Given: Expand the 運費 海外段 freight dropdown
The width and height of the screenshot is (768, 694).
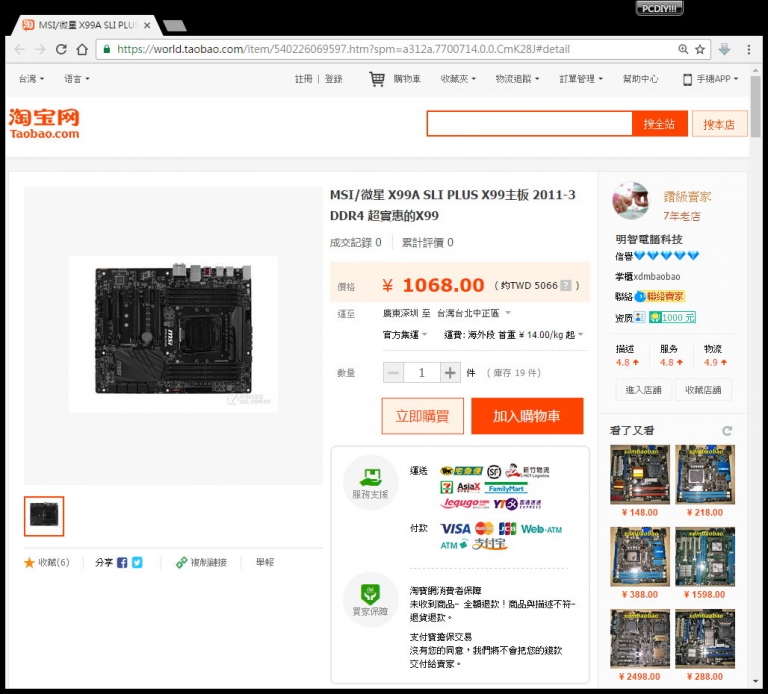Looking at the screenshot, I should pyautogui.click(x=513, y=335).
